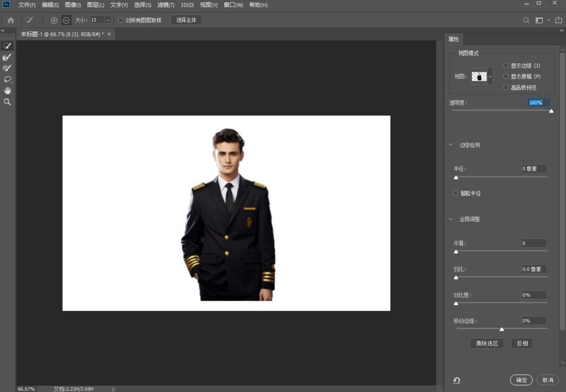
Task: Click the 移动边缘 0% field
Action: pyautogui.click(x=534, y=321)
